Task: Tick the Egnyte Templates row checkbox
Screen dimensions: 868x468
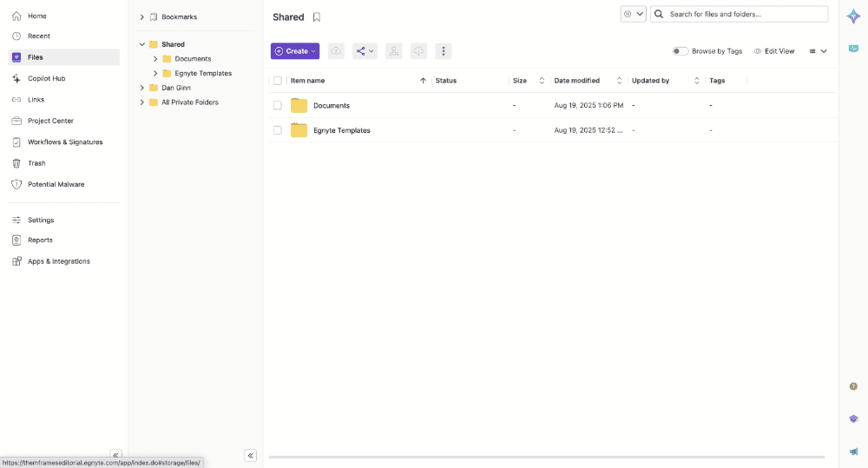Action: (278, 130)
